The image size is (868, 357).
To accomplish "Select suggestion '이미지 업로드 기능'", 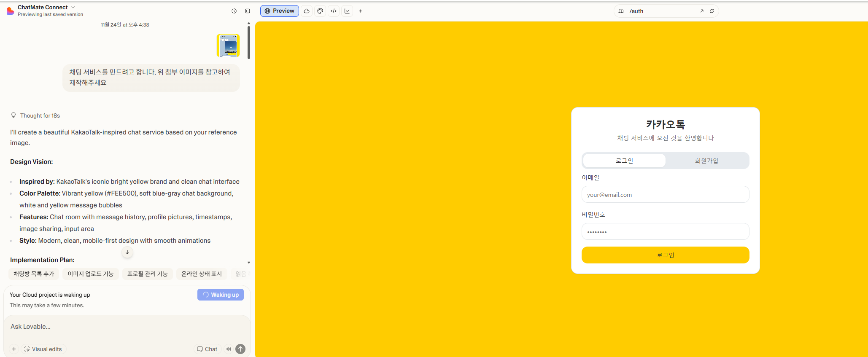I will pos(91,274).
